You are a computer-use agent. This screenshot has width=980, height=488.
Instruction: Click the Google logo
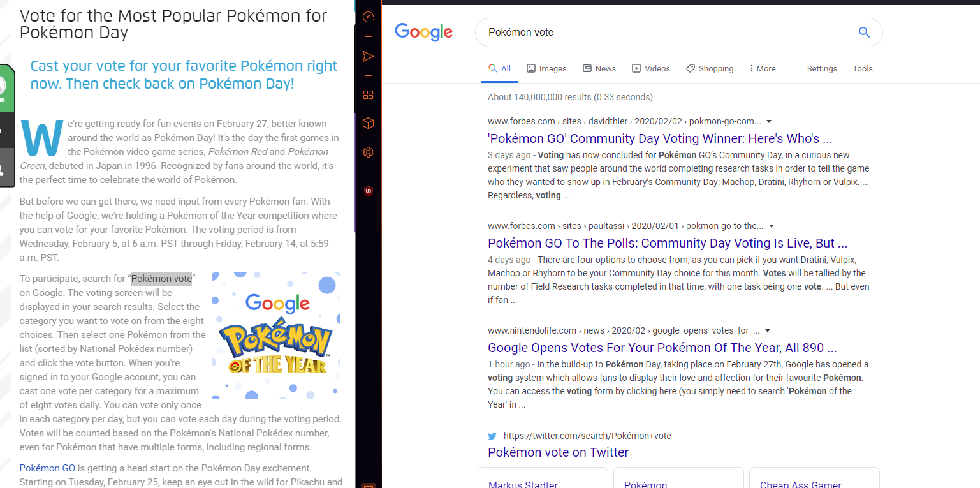[x=424, y=32]
